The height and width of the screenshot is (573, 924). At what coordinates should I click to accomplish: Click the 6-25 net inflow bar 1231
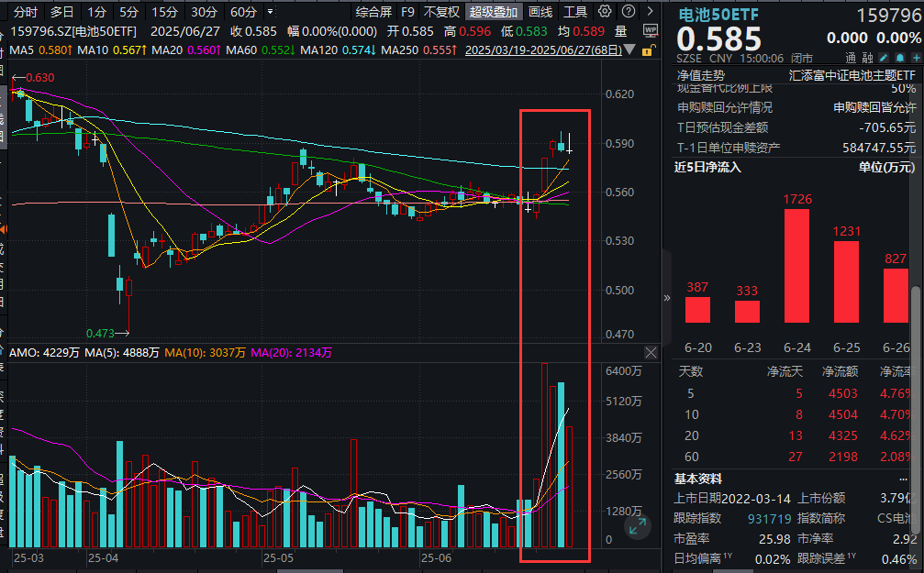[846, 282]
